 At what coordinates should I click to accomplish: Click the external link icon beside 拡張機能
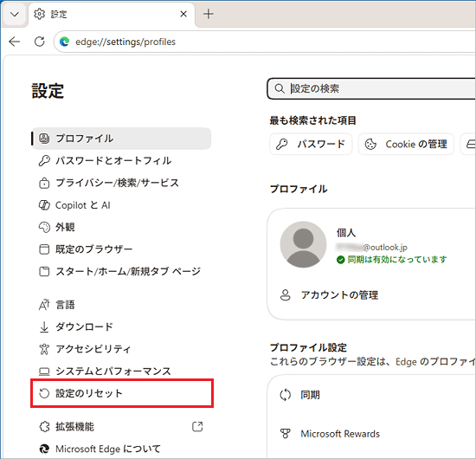pos(197,426)
